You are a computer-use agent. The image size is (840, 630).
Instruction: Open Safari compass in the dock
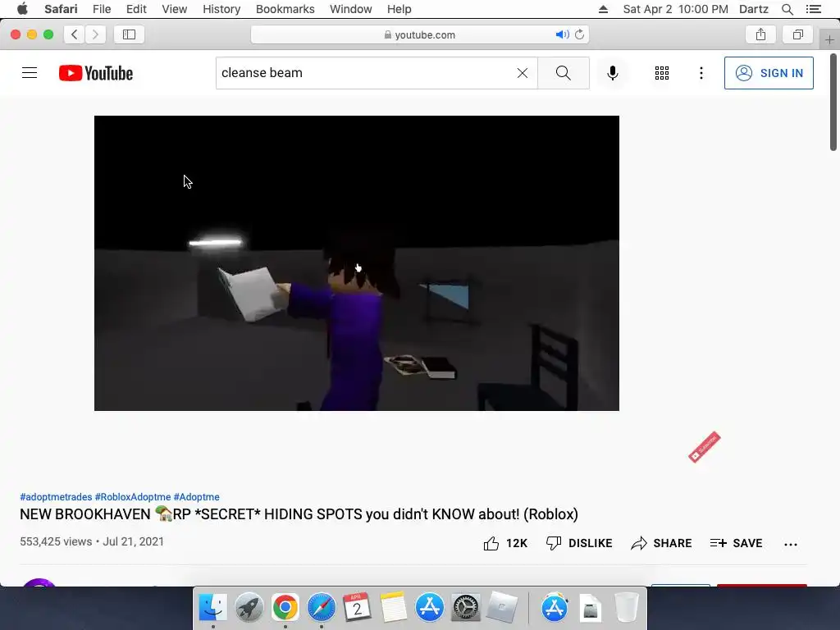(x=322, y=608)
